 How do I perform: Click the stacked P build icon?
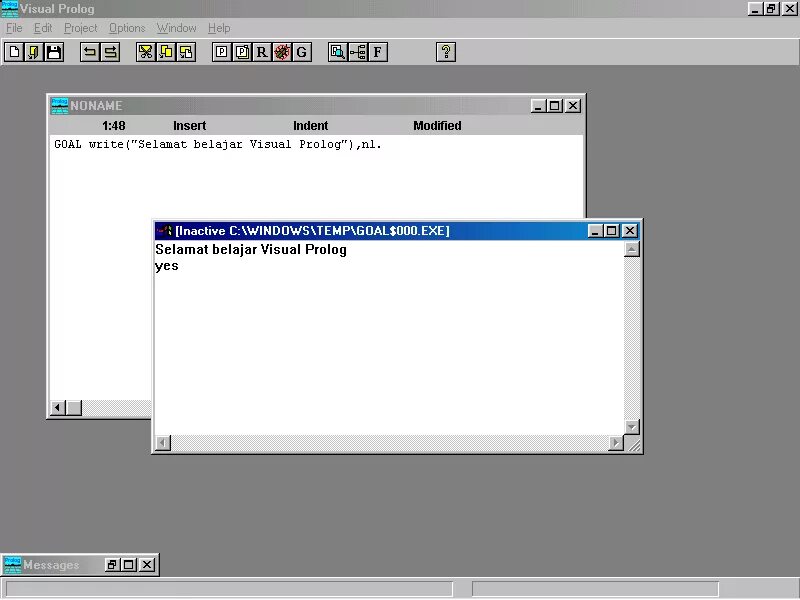242,52
